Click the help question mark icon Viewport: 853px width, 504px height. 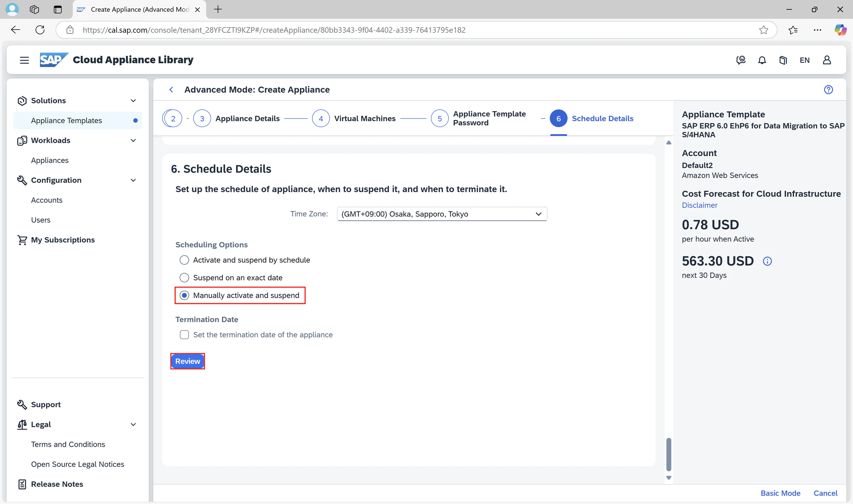828,90
